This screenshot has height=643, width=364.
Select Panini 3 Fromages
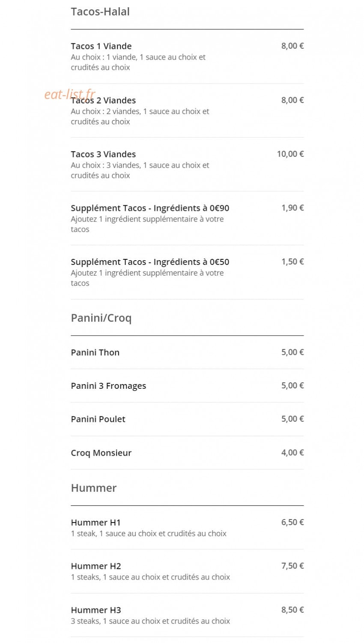tap(187, 386)
